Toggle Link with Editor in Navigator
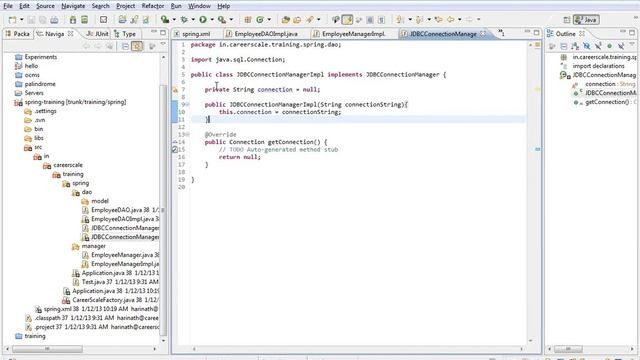 137,46
